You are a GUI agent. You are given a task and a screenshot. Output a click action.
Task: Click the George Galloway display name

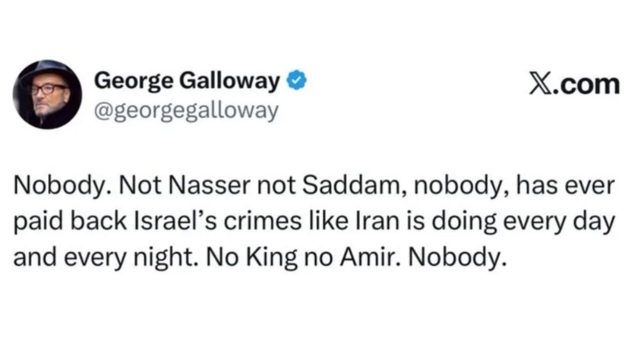coord(187,82)
